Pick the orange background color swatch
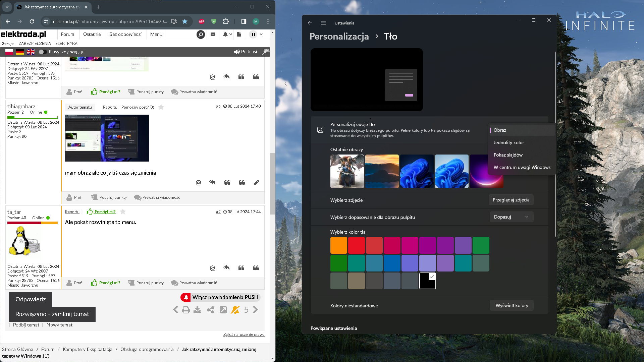The width and height of the screenshot is (644, 362). click(x=339, y=245)
